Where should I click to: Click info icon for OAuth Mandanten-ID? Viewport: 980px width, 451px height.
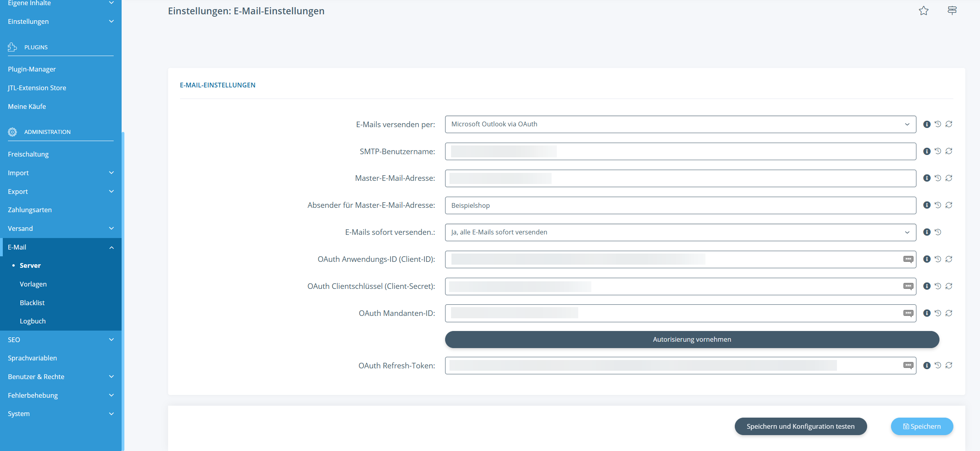coord(927,313)
